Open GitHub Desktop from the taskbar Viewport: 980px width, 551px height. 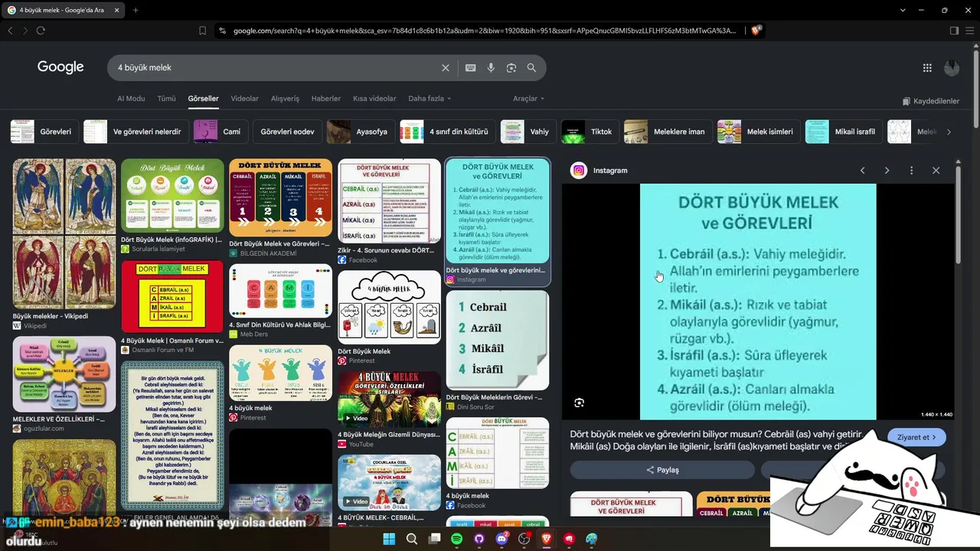point(479,539)
